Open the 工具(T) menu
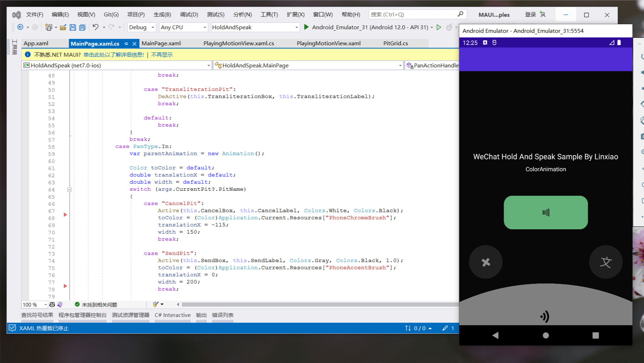Image resolution: width=644 pixels, height=363 pixels. point(269,14)
